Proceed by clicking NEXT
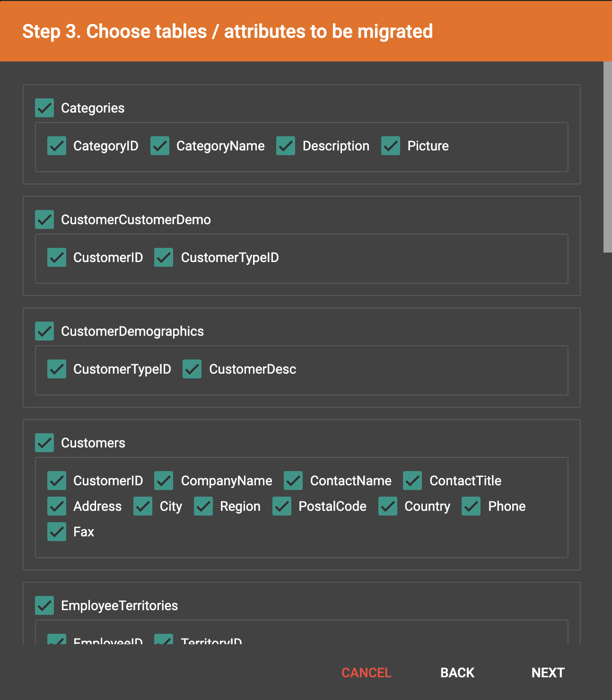This screenshot has height=700, width=612. pyautogui.click(x=548, y=673)
